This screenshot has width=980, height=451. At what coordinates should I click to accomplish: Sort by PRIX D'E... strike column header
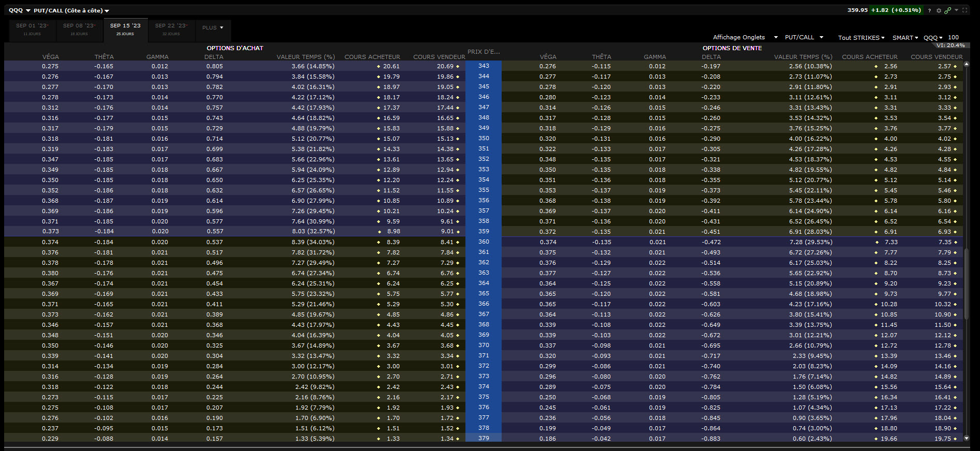point(484,52)
